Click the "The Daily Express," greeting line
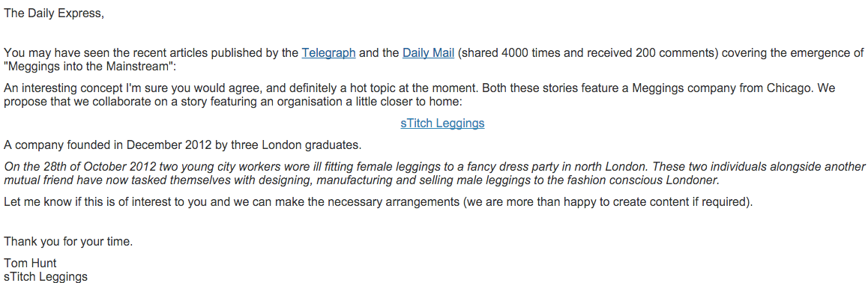 [x=54, y=13]
